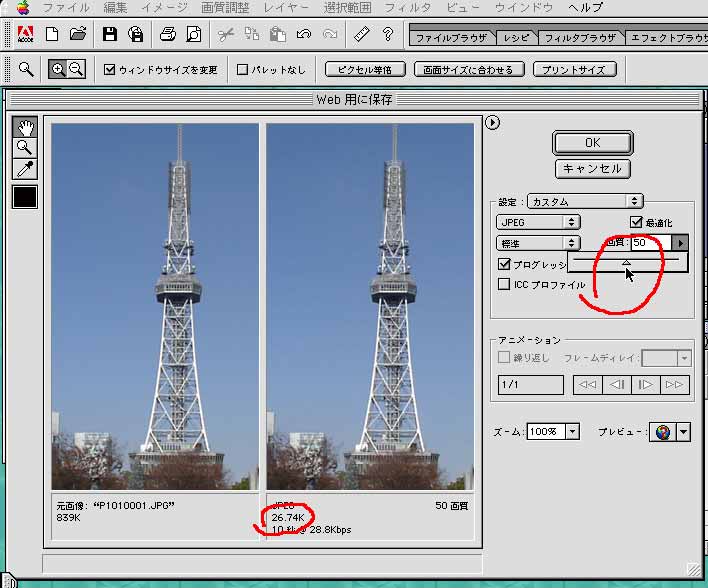708x588 pixels.
Task: Toggle the 最適化 checkbox
Action: [636, 222]
